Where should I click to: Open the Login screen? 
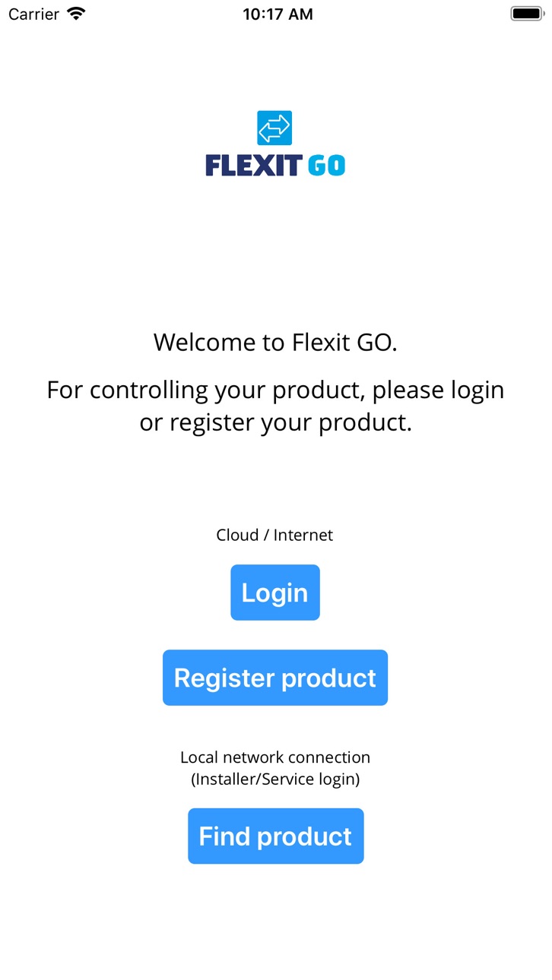point(275,593)
